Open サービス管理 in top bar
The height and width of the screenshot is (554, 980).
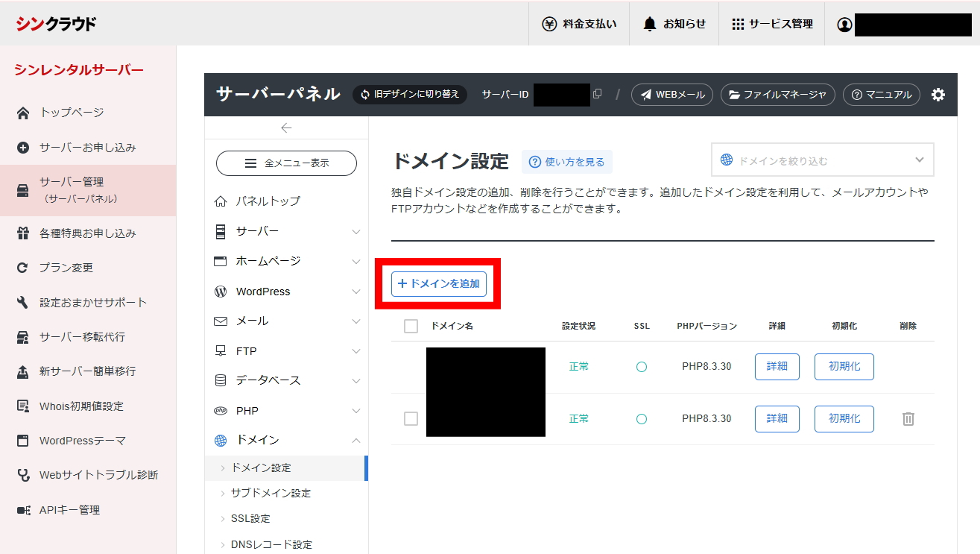[772, 24]
